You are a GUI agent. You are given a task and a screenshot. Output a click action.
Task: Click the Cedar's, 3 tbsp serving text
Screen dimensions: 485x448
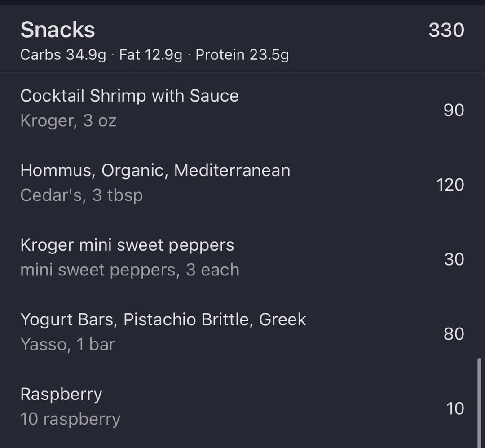(x=81, y=195)
